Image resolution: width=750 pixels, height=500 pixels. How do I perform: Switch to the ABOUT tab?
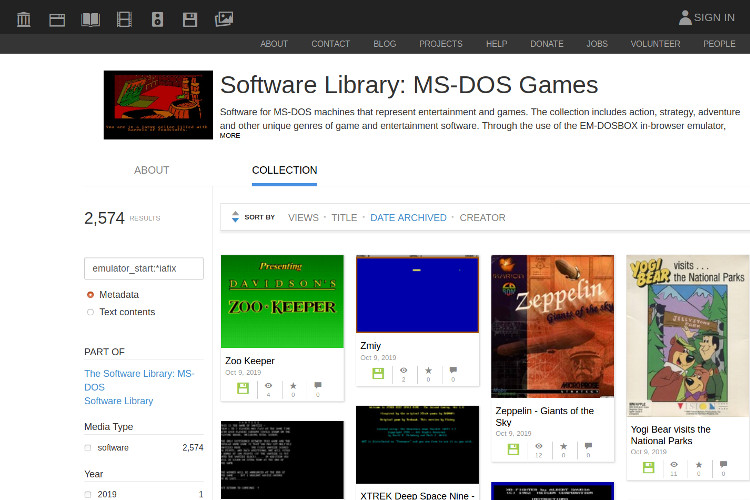pyautogui.click(x=151, y=170)
